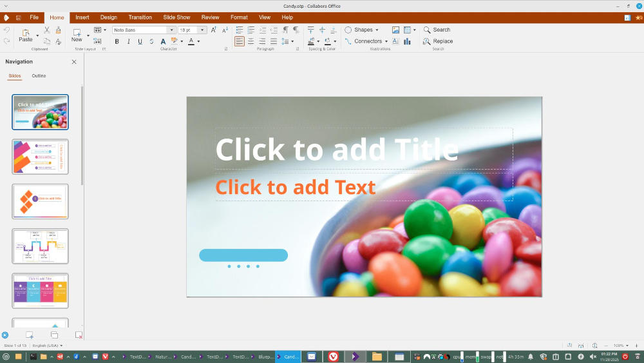Expand the Shapes dropdown

tap(377, 30)
